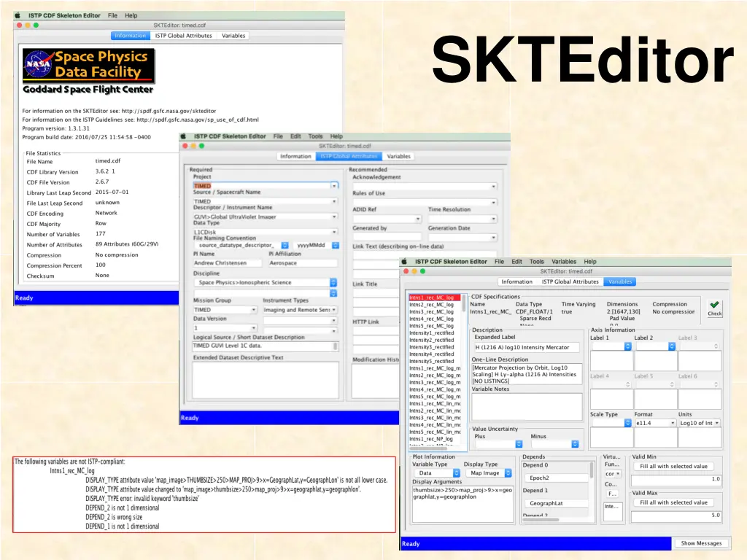Screen dimensions: 747x560
Task: Switch to Variables tab in the first window
Action: pos(233,36)
